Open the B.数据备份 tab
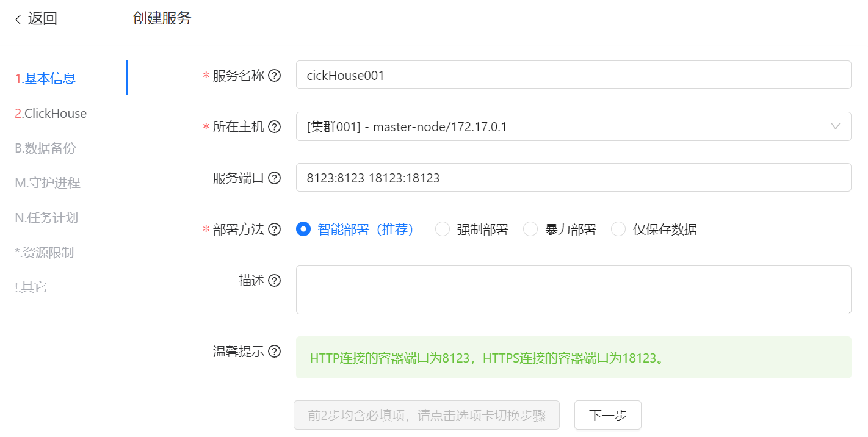This screenshot has height=437, width=868. [45, 148]
